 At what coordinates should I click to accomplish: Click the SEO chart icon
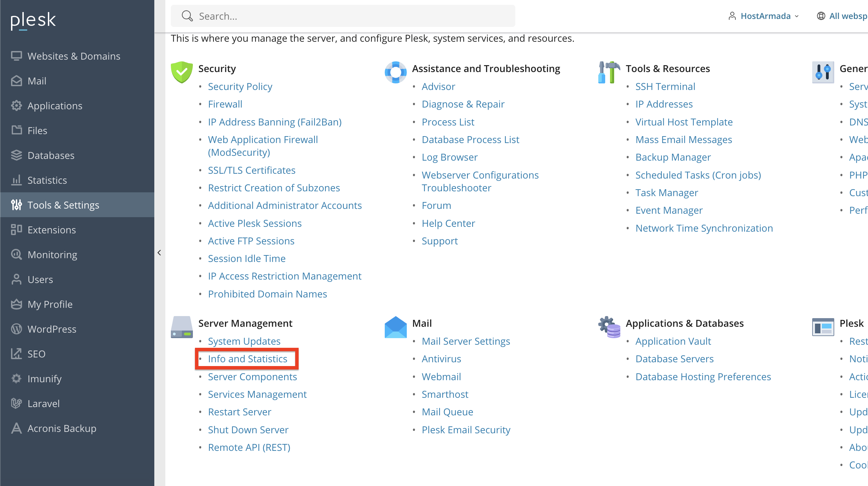16,354
